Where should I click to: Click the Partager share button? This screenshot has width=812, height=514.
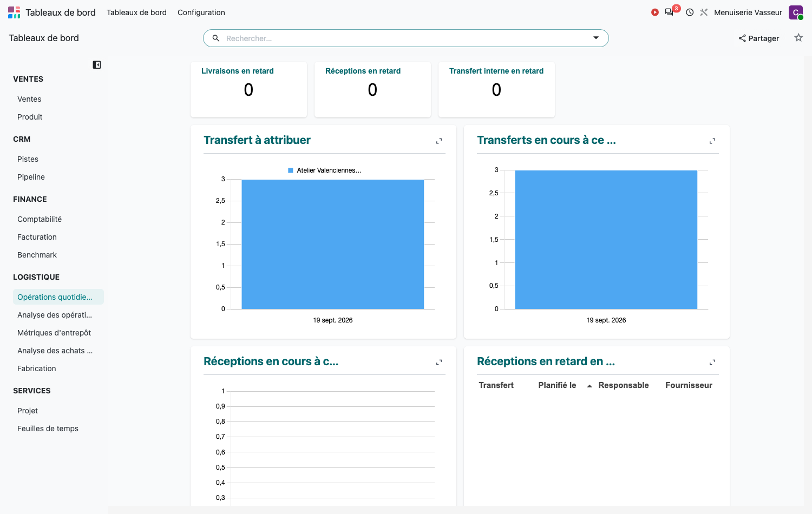click(759, 38)
